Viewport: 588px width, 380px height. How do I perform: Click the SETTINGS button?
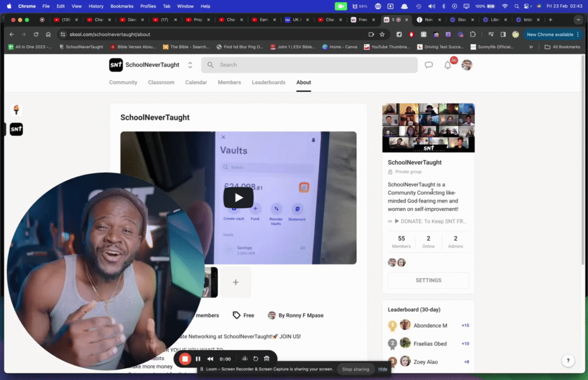(x=428, y=280)
